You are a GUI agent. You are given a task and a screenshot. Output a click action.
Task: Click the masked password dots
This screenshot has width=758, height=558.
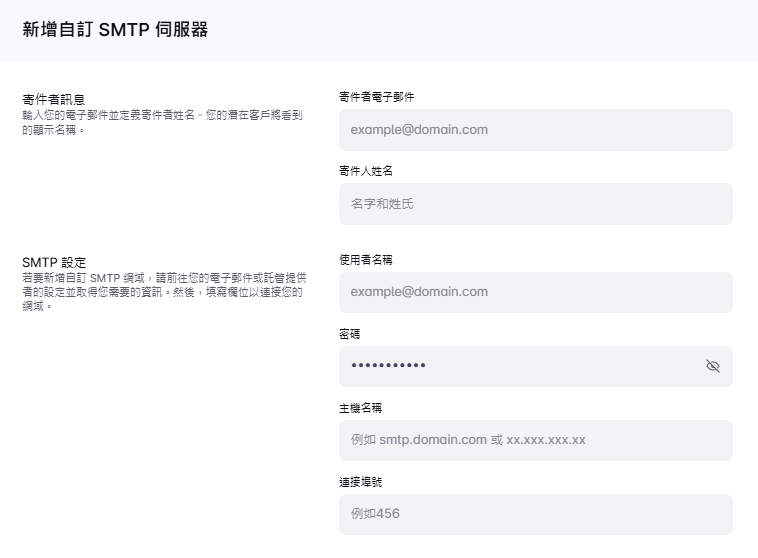pos(388,366)
